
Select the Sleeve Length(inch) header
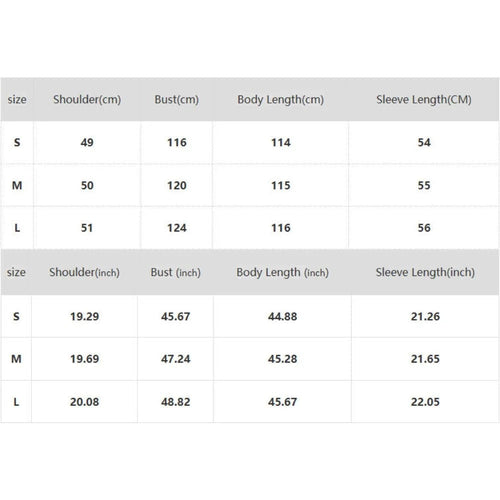point(425,272)
